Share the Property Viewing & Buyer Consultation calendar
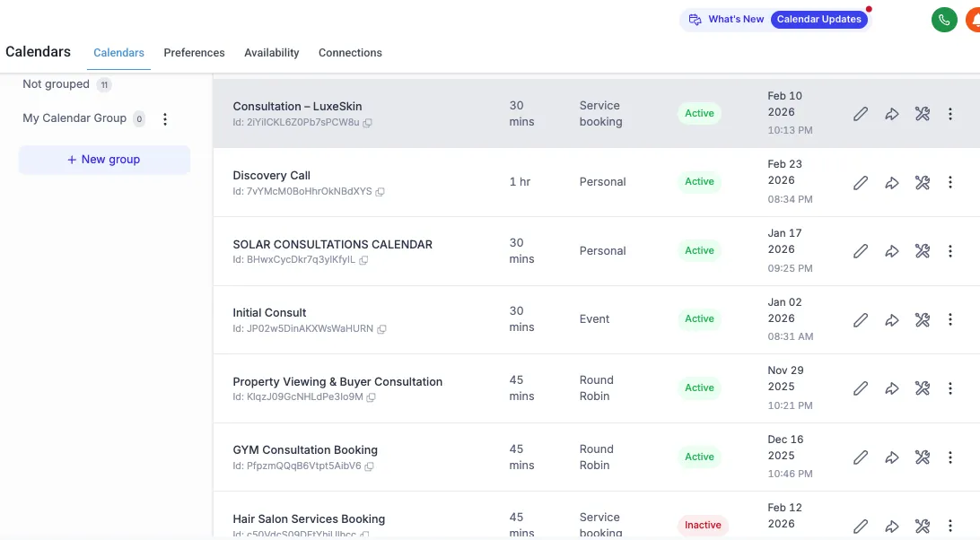This screenshot has height=540, width=980. click(892, 388)
